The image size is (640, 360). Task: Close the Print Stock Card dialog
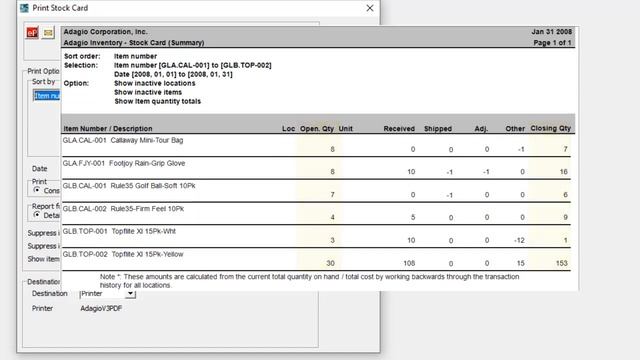pos(370,8)
